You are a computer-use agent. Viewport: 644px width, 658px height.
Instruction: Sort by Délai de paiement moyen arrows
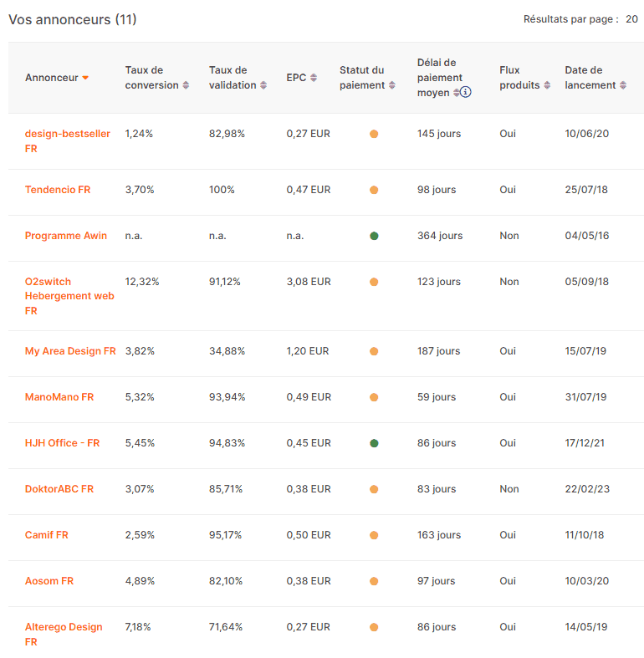point(456,92)
